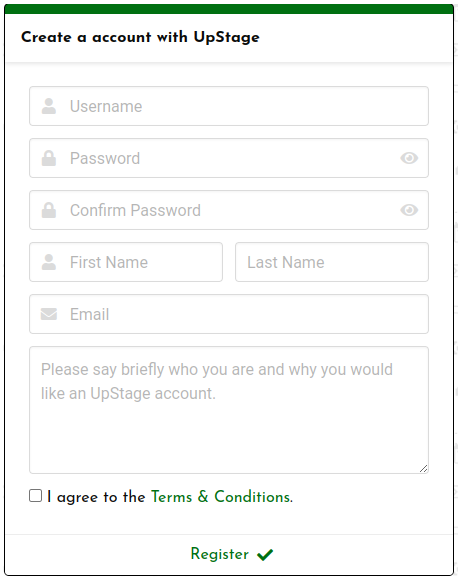Click inside the Email field

point(229,314)
